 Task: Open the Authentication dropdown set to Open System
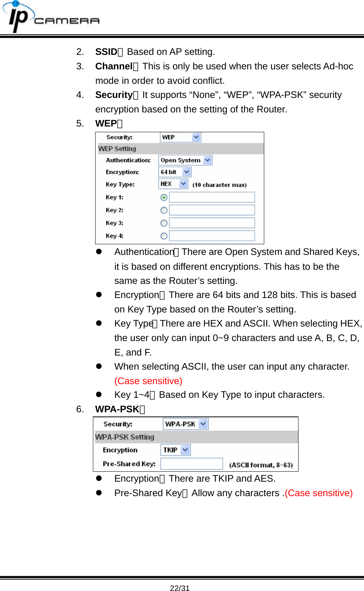pos(185,160)
